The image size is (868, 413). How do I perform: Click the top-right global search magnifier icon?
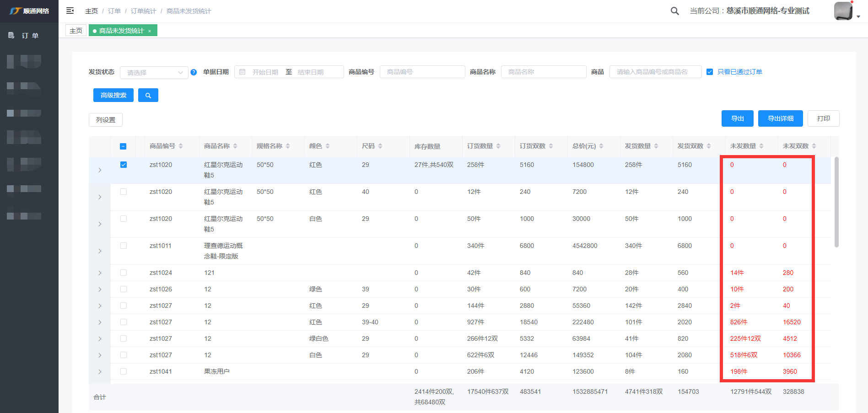pyautogui.click(x=674, y=11)
